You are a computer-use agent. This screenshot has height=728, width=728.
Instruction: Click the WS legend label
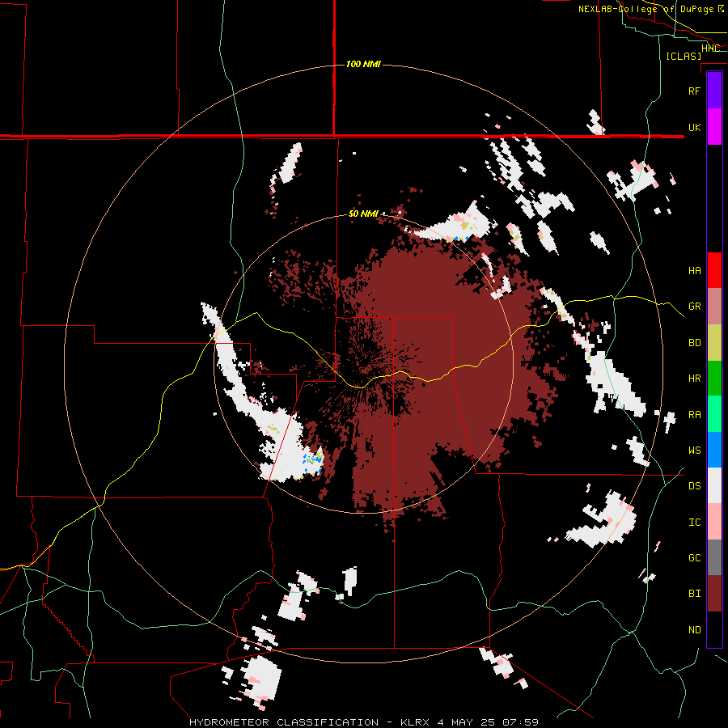[x=694, y=450]
